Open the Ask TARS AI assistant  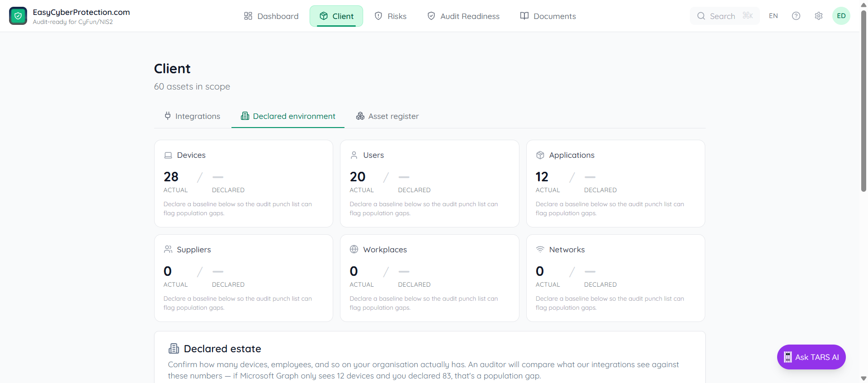click(x=811, y=357)
